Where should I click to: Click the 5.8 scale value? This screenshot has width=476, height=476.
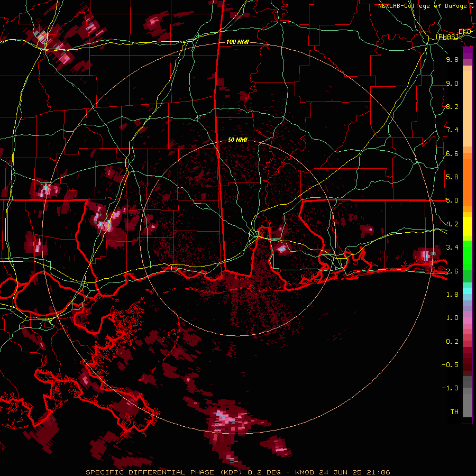pos(452,177)
